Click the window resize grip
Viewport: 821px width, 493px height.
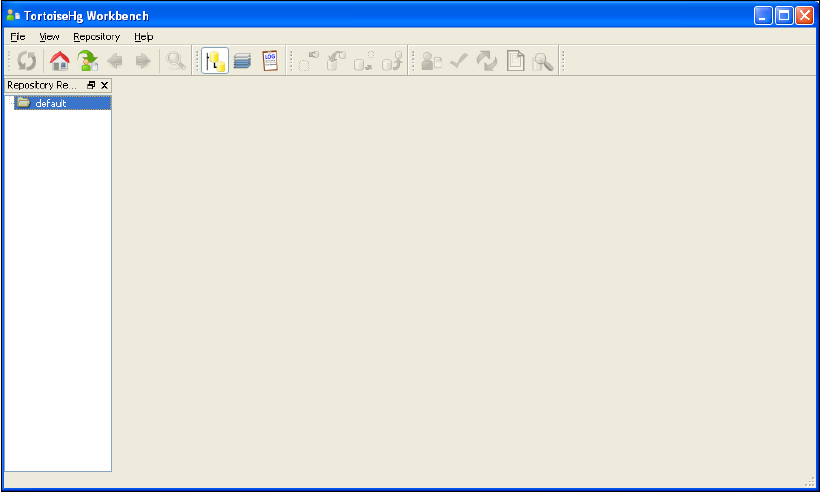coord(809,482)
